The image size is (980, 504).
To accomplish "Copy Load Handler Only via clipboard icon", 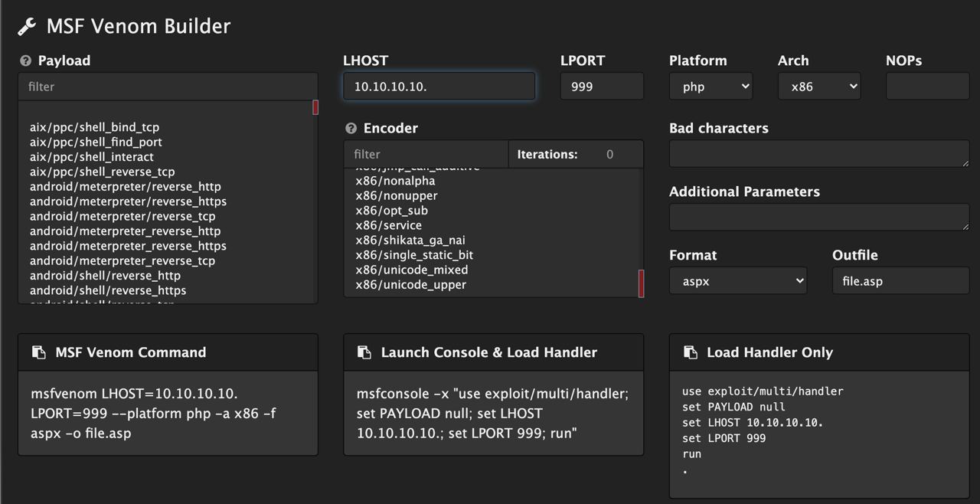I will tap(690, 352).
